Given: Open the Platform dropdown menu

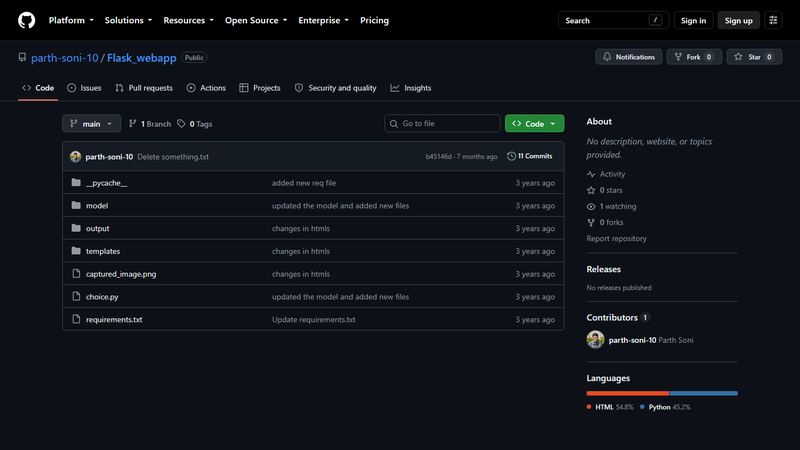Looking at the screenshot, I should (71, 20).
